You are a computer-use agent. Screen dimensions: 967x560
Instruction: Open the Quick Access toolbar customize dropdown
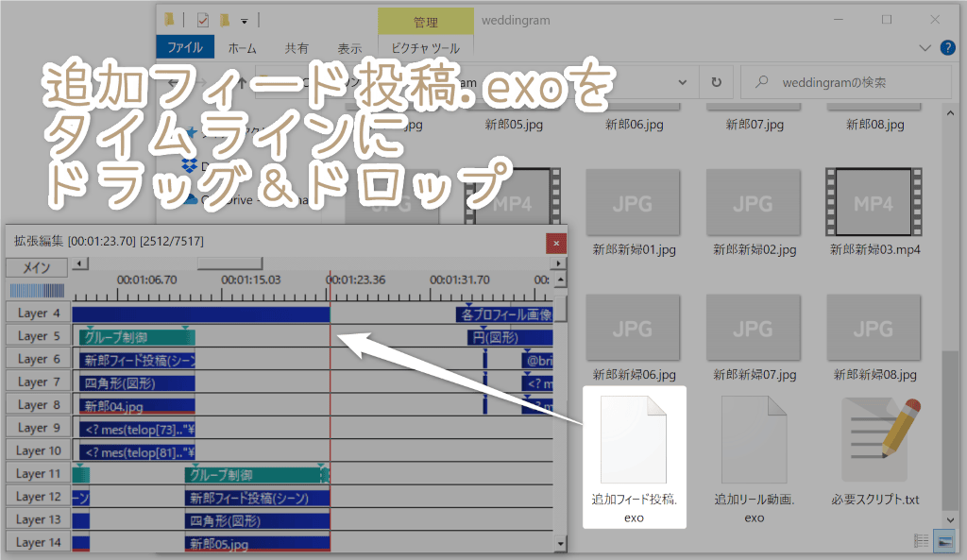pyautogui.click(x=244, y=21)
